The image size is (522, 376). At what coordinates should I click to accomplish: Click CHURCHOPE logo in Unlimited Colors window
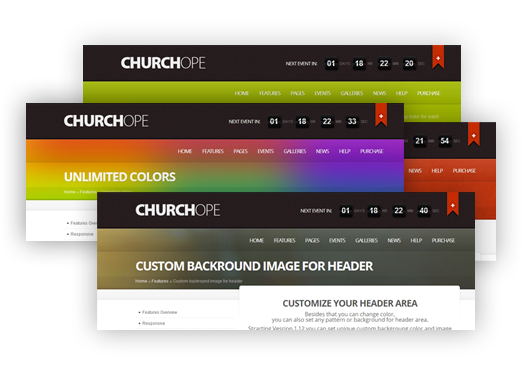click(106, 121)
